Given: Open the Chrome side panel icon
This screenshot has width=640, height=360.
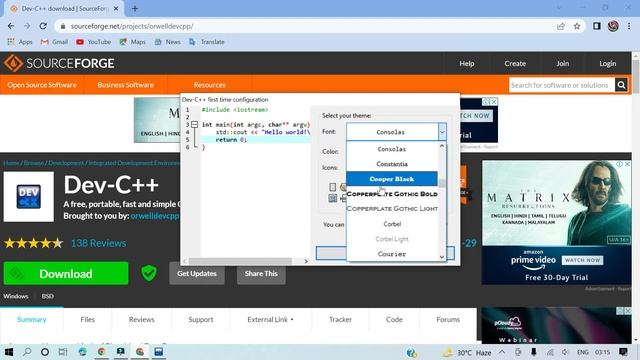Looking at the screenshot, I should point(597,26).
